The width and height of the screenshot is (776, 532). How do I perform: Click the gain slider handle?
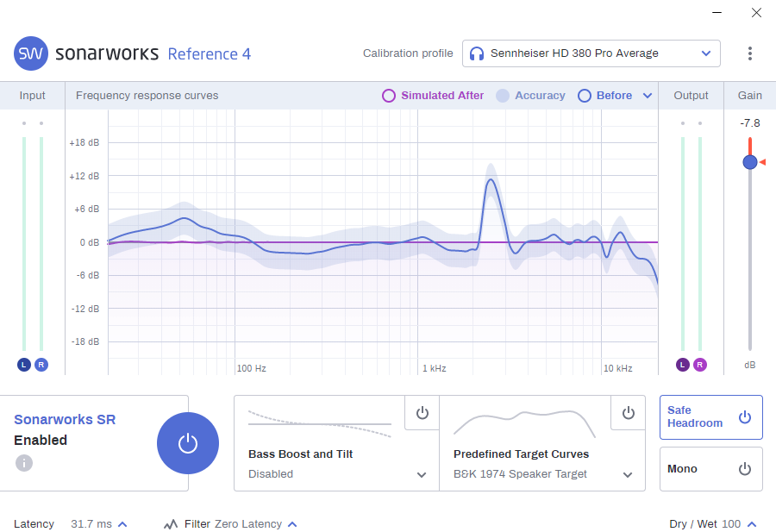point(750,162)
